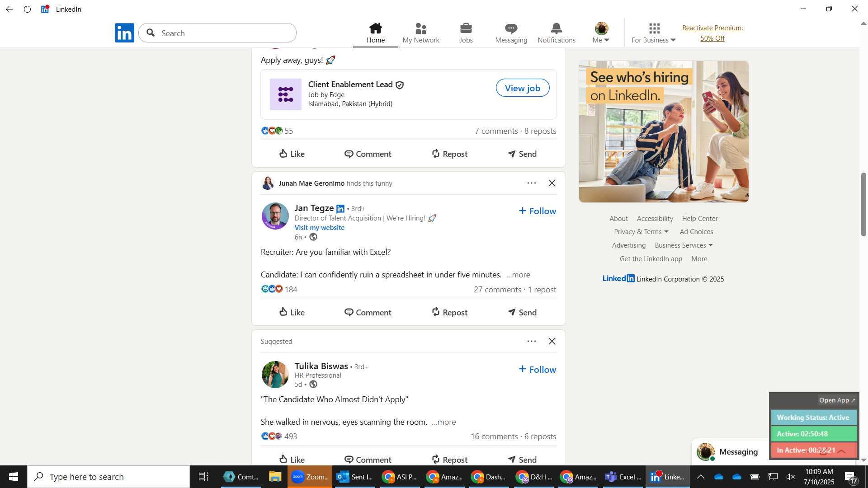Click Get the LinkedIn app link

coord(651,259)
